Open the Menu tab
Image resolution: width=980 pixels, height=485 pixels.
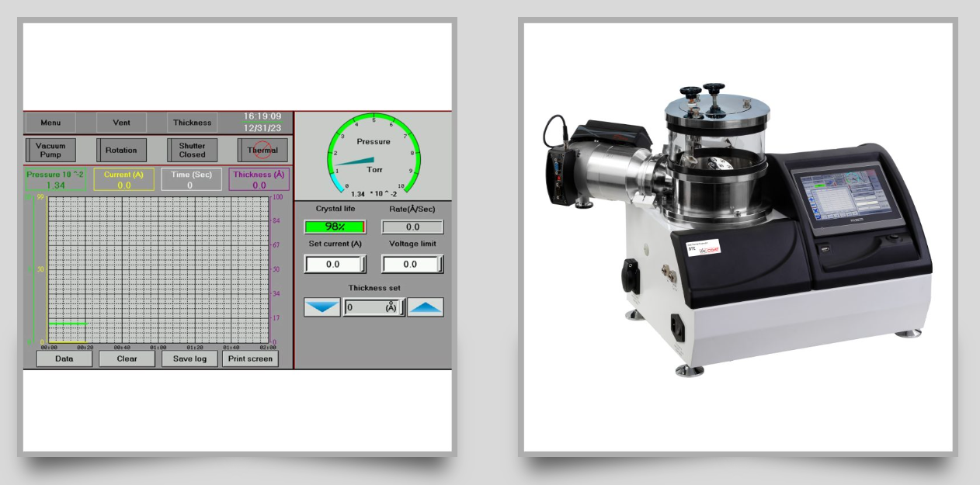51,123
